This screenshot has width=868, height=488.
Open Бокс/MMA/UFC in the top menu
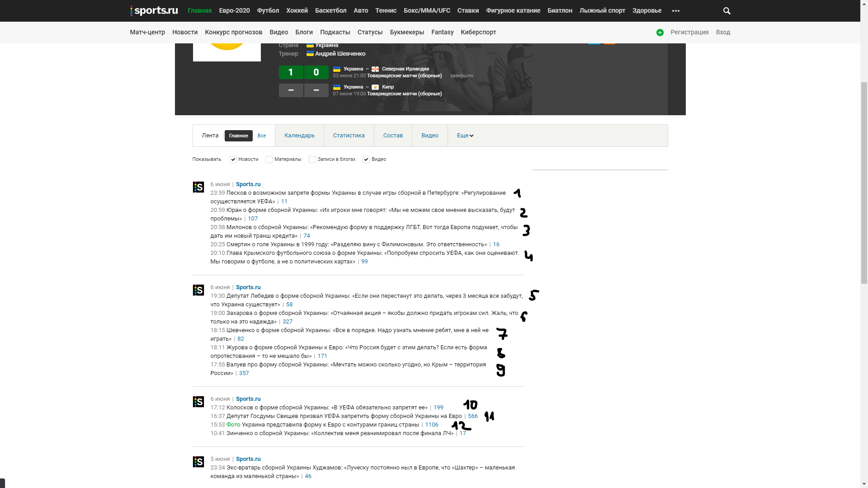[x=427, y=11]
